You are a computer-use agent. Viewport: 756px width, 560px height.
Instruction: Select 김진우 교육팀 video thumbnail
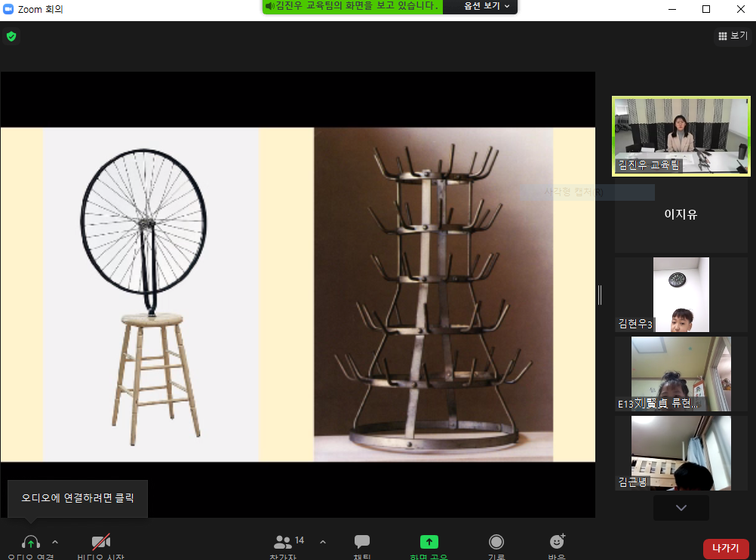(x=681, y=136)
